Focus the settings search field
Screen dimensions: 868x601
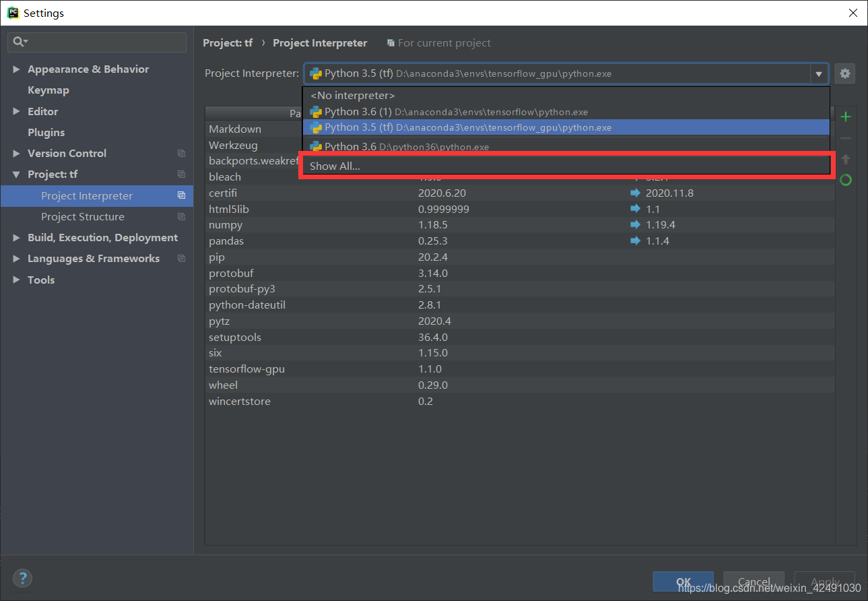coord(97,42)
